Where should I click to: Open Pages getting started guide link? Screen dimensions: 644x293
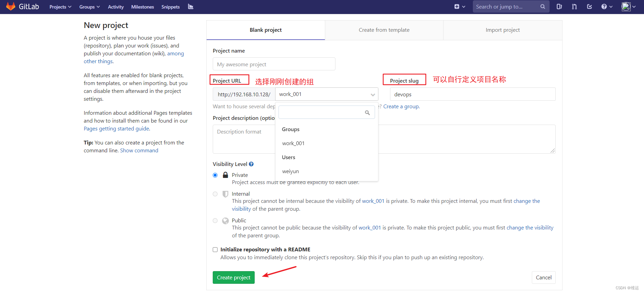(117, 129)
